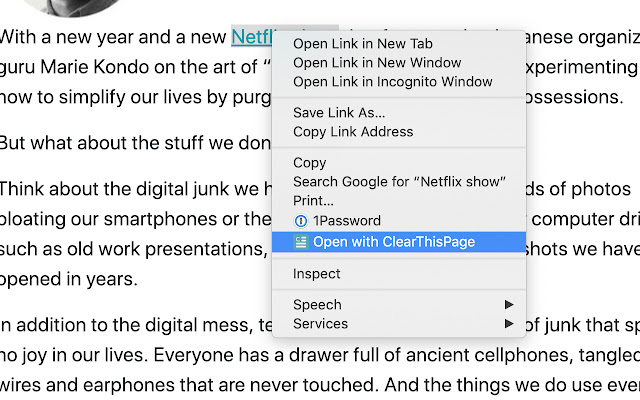
Task: Click the ClearThisPage extension icon
Action: coord(300,242)
